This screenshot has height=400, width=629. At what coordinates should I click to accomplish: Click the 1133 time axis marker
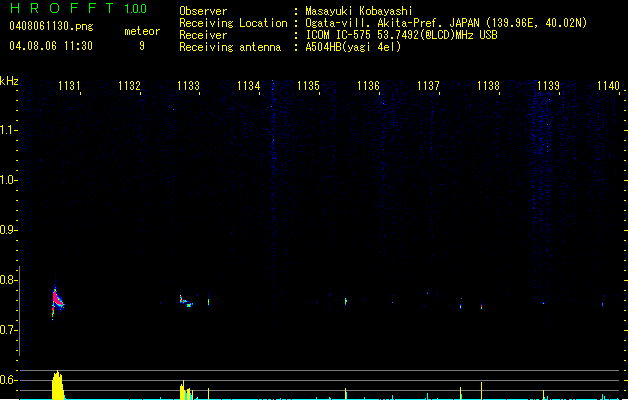189,86
